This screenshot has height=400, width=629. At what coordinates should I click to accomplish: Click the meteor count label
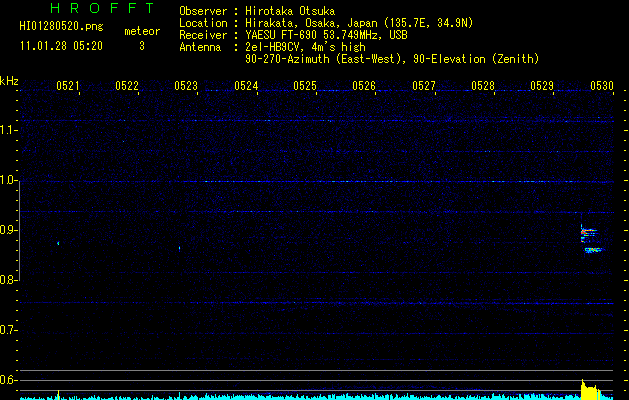tap(142, 31)
